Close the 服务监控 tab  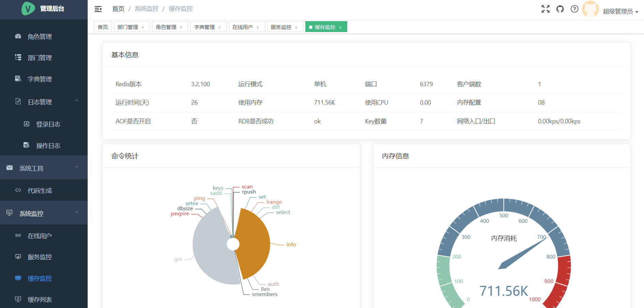click(296, 27)
